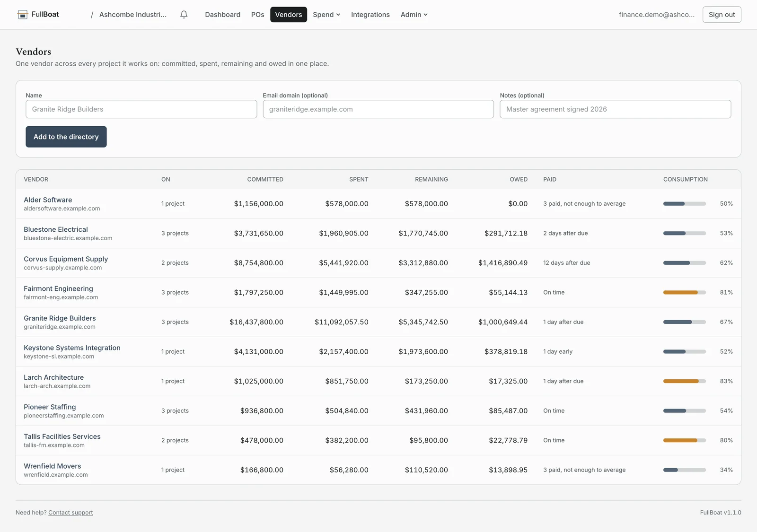Open the Wrenfield Movers vendor
The width and height of the screenshot is (757, 532).
tap(52, 466)
